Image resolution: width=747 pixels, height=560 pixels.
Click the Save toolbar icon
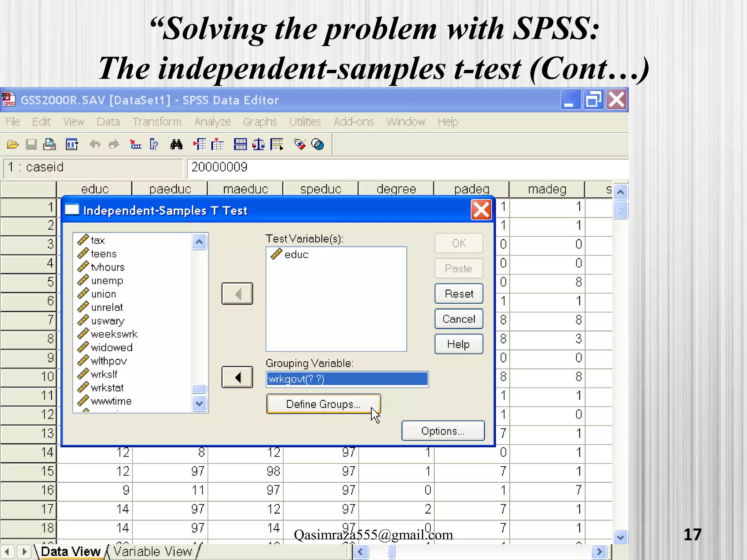coord(31,145)
